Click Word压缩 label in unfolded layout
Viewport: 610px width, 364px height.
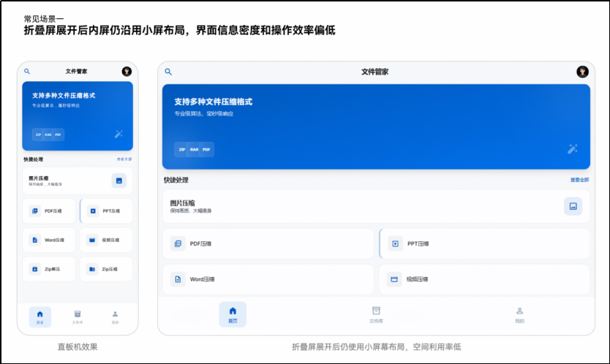coord(202,279)
